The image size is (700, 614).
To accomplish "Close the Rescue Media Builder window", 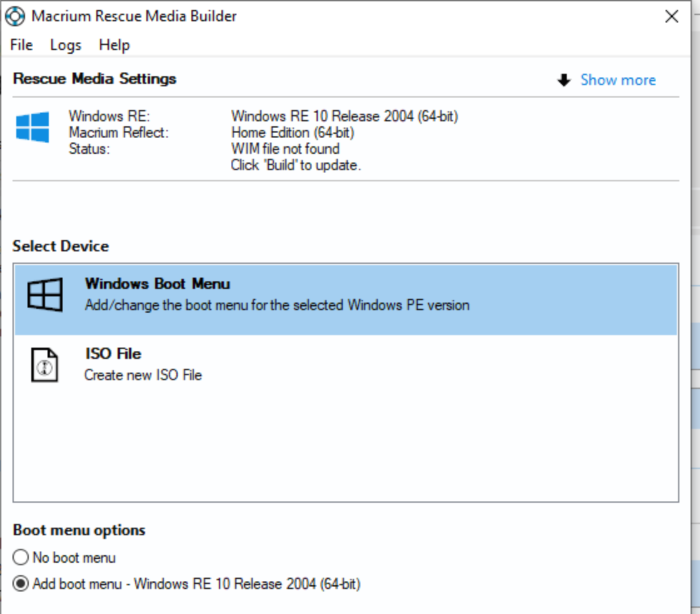I will 672,16.
